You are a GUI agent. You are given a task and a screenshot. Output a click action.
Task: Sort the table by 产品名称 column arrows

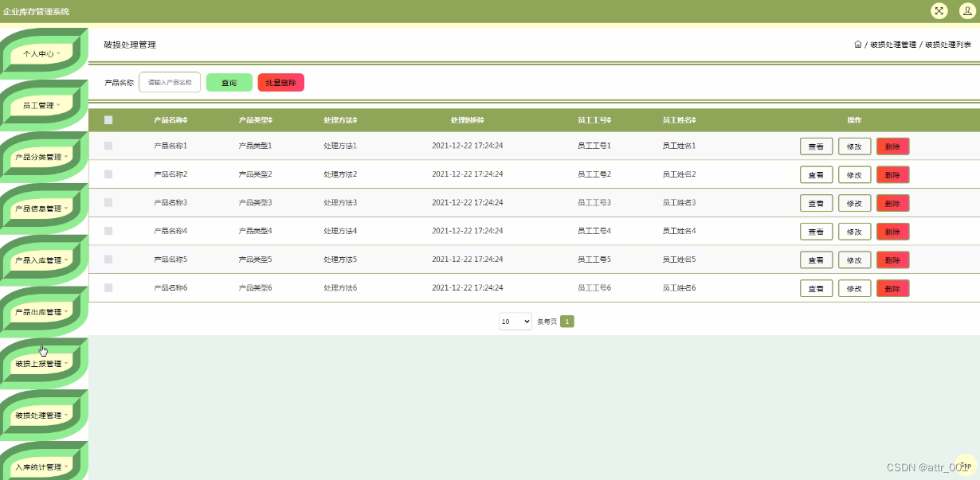point(186,120)
